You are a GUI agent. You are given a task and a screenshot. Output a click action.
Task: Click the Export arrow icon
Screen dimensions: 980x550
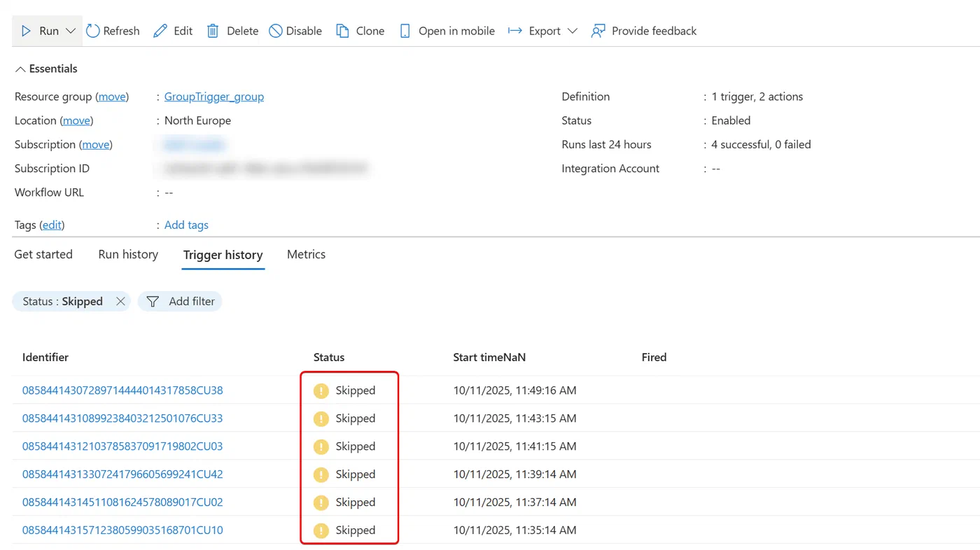tap(515, 31)
